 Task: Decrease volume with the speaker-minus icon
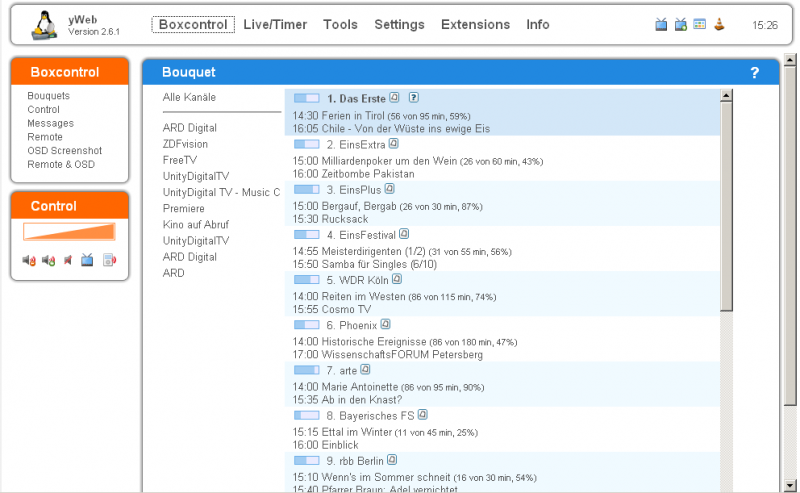coord(29,260)
